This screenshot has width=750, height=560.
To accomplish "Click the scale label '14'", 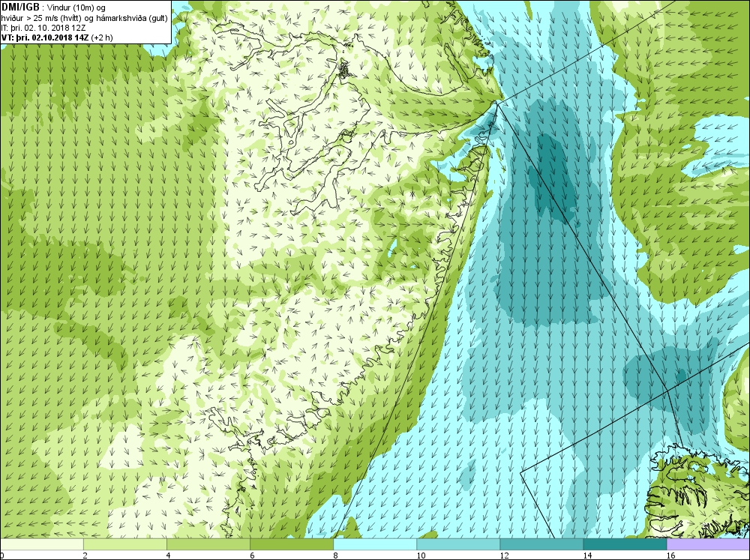I will tap(587, 556).
